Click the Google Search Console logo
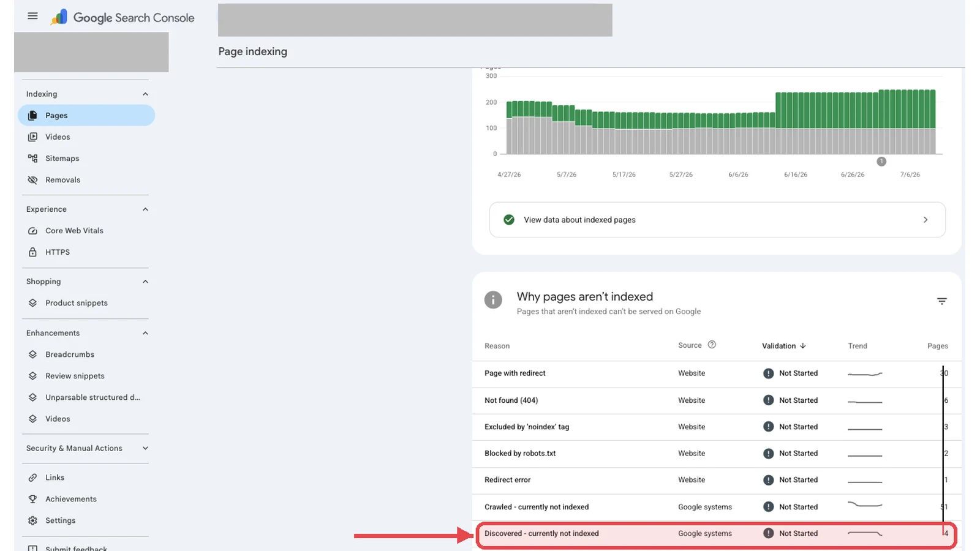Viewport: 980px width, 551px height. coord(123,17)
